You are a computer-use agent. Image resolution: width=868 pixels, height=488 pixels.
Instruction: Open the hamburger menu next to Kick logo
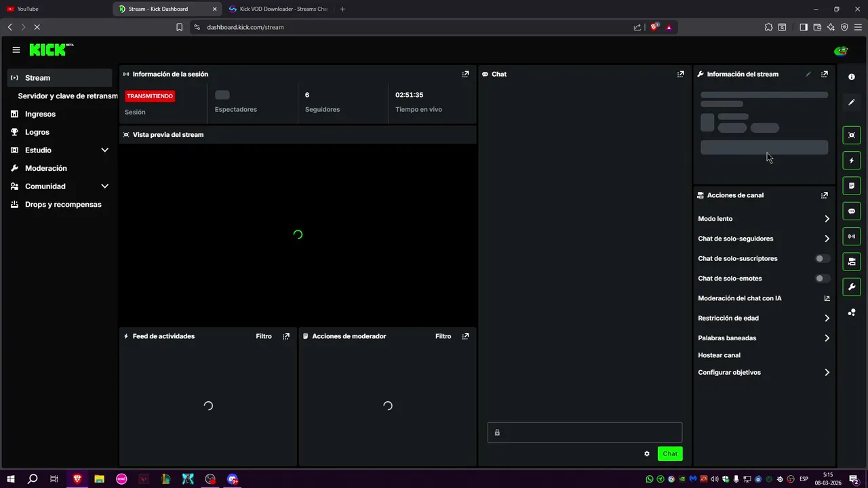[x=16, y=50]
